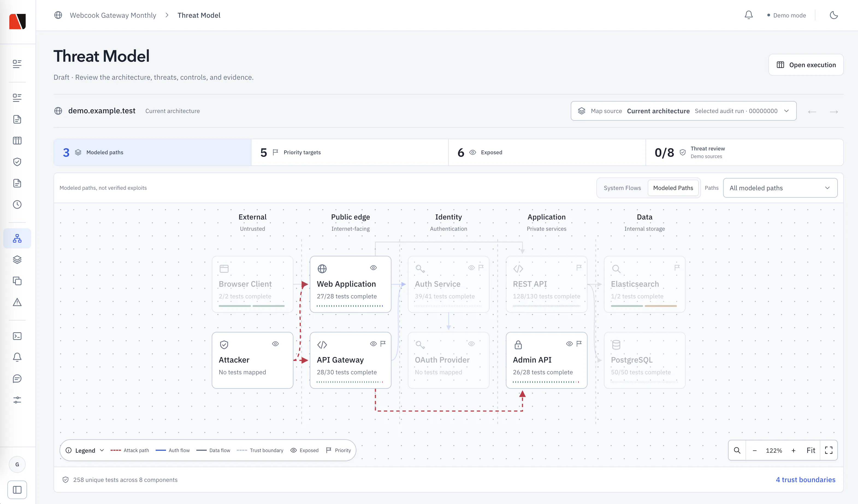
Task: Click the Demo mode indicator
Action: 786,15
